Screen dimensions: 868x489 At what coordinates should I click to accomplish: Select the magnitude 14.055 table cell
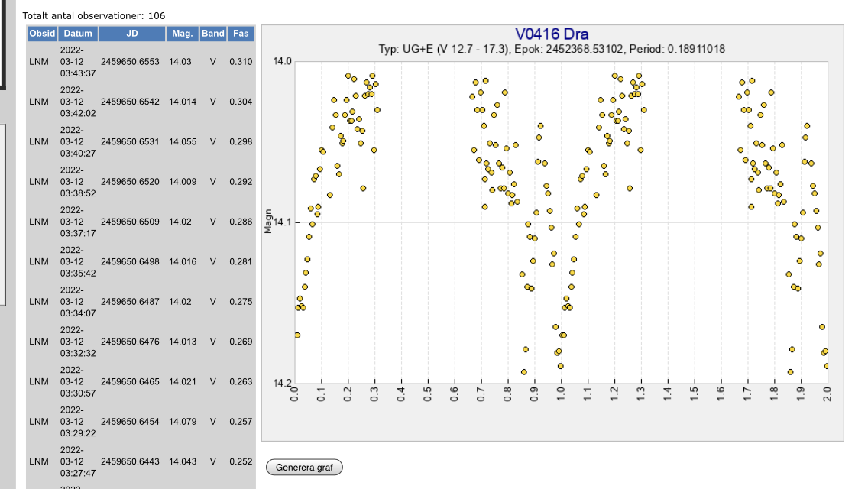click(183, 142)
